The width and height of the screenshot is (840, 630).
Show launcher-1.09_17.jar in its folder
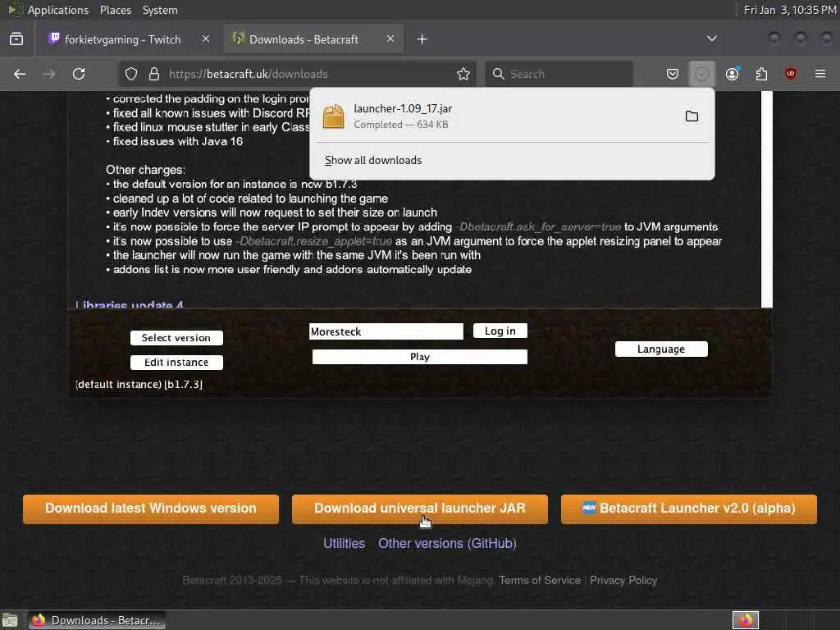pyautogui.click(x=692, y=116)
